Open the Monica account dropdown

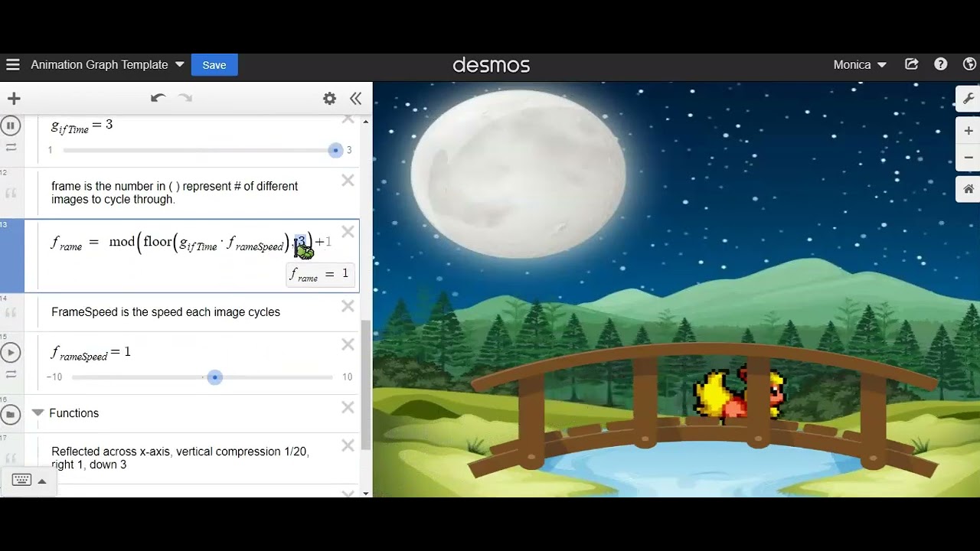tap(860, 65)
